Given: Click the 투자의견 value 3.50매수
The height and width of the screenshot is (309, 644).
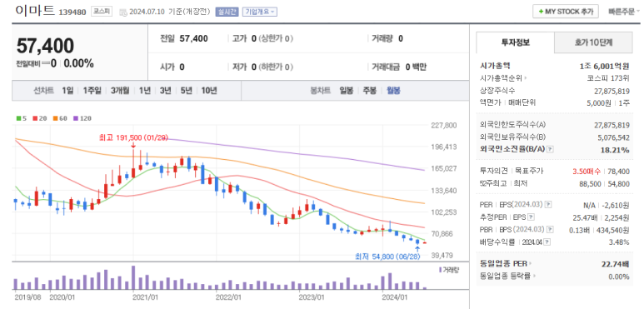Looking at the screenshot, I should pos(587,171).
